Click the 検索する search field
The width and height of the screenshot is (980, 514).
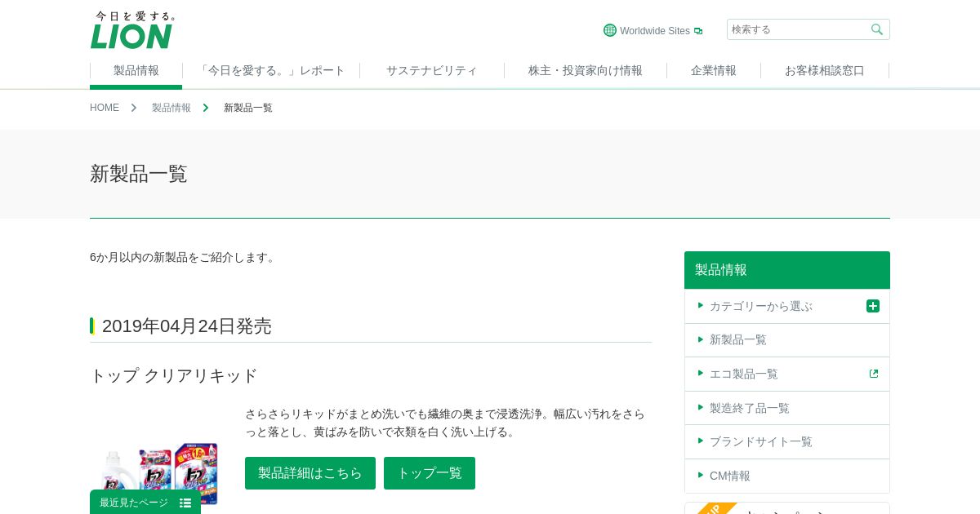coord(808,29)
